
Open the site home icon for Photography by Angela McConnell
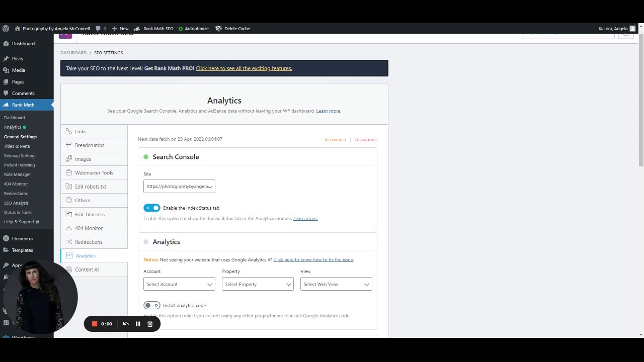[18, 29]
